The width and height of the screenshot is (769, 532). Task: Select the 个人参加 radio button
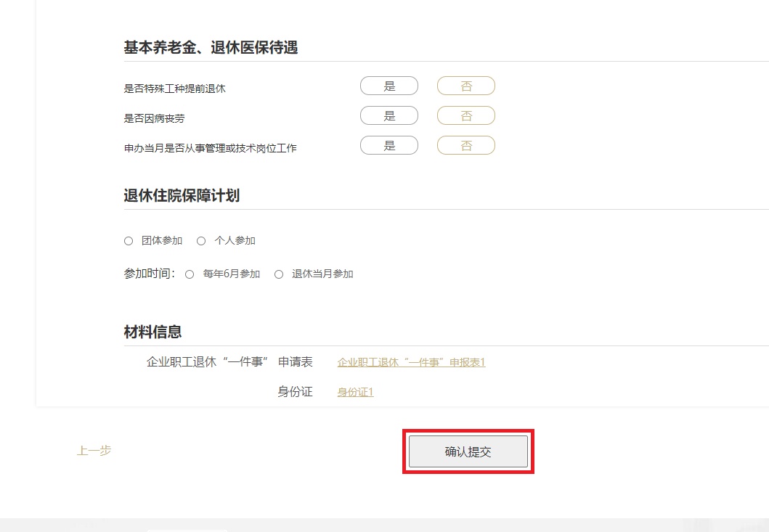click(x=202, y=241)
